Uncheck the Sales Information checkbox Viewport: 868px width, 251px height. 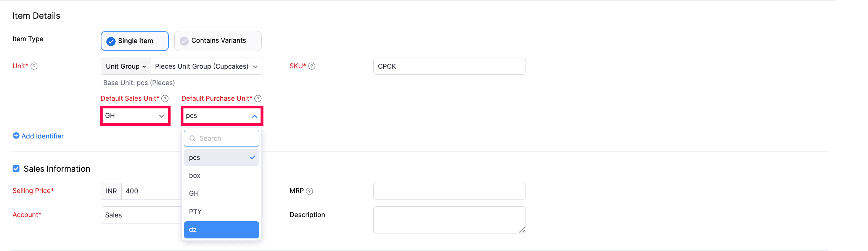click(16, 168)
